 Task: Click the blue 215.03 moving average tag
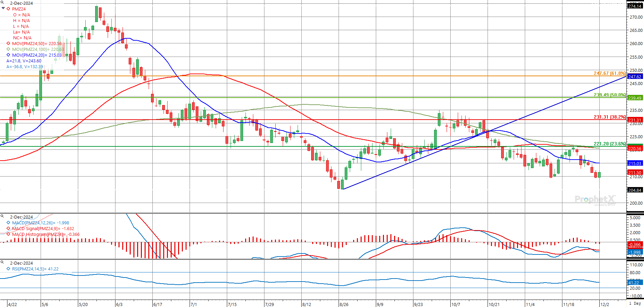click(635, 163)
